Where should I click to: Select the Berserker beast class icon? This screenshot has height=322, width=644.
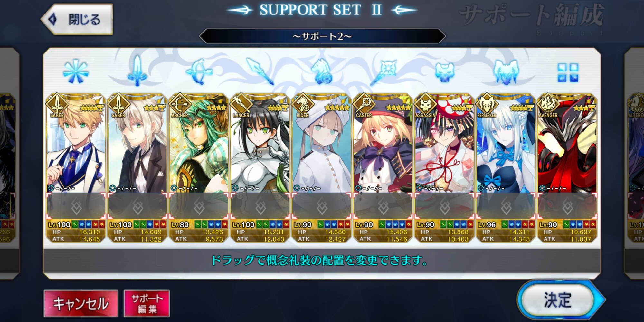click(506, 72)
